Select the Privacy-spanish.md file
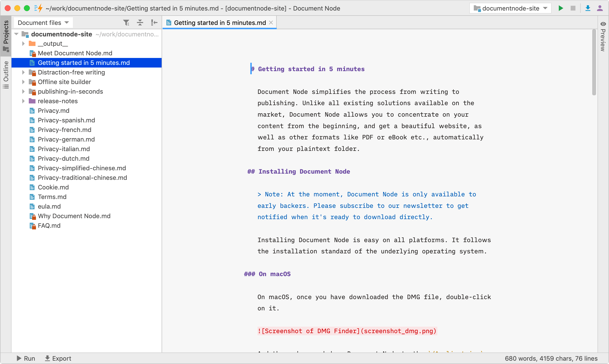This screenshot has height=364, width=609. (66, 120)
